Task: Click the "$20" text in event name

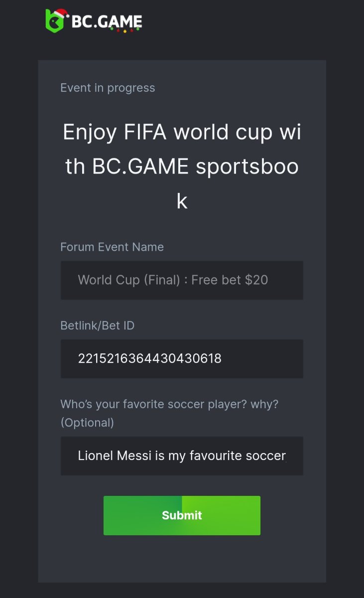Action: [x=256, y=280]
